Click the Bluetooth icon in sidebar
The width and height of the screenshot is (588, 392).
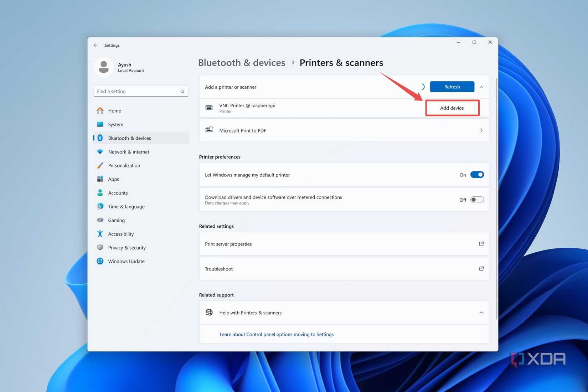tap(100, 138)
